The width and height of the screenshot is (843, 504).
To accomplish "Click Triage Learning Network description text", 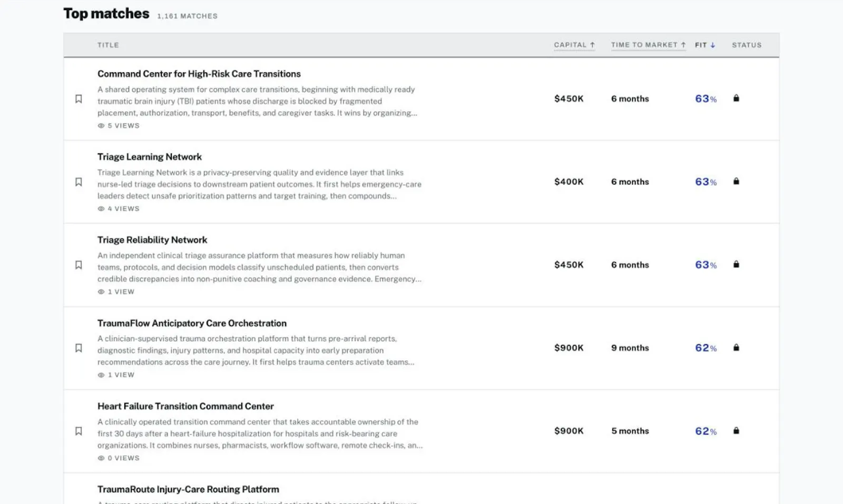I will tap(259, 184).
